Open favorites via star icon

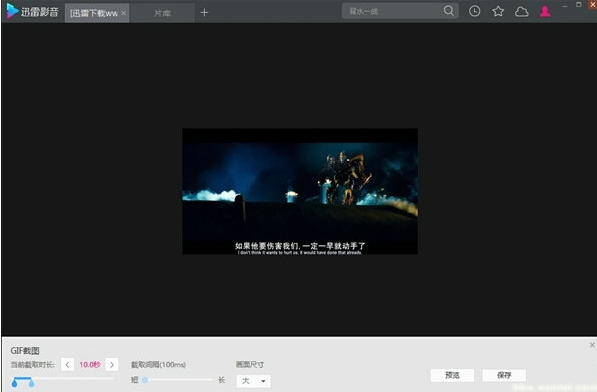tap(498, 11)
